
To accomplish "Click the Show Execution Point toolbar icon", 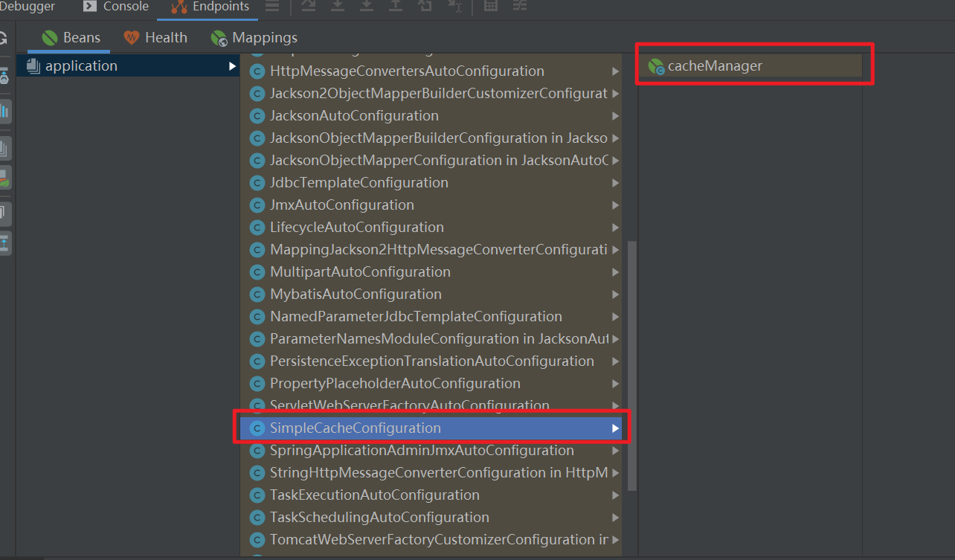I will (309, 6).
